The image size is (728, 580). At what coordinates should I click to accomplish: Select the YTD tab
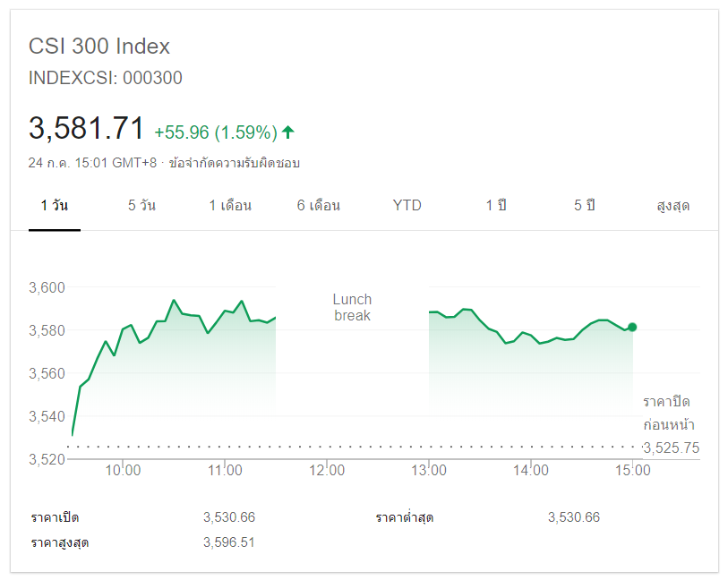click(407, 206)
